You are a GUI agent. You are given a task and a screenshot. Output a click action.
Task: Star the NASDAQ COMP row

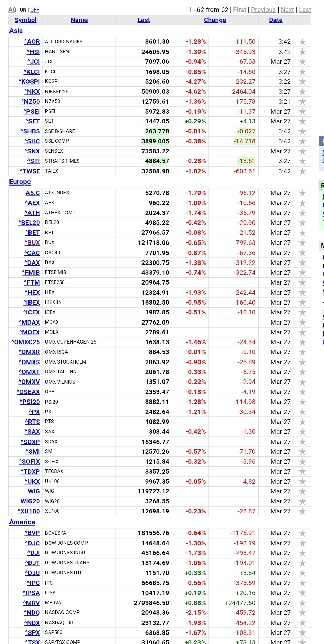[x=302, y=613]
